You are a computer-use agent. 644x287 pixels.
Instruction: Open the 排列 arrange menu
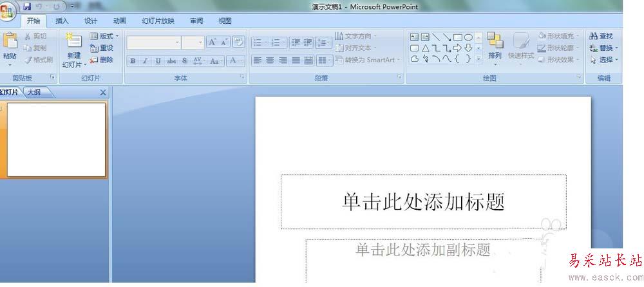click(x=495, y=48)
